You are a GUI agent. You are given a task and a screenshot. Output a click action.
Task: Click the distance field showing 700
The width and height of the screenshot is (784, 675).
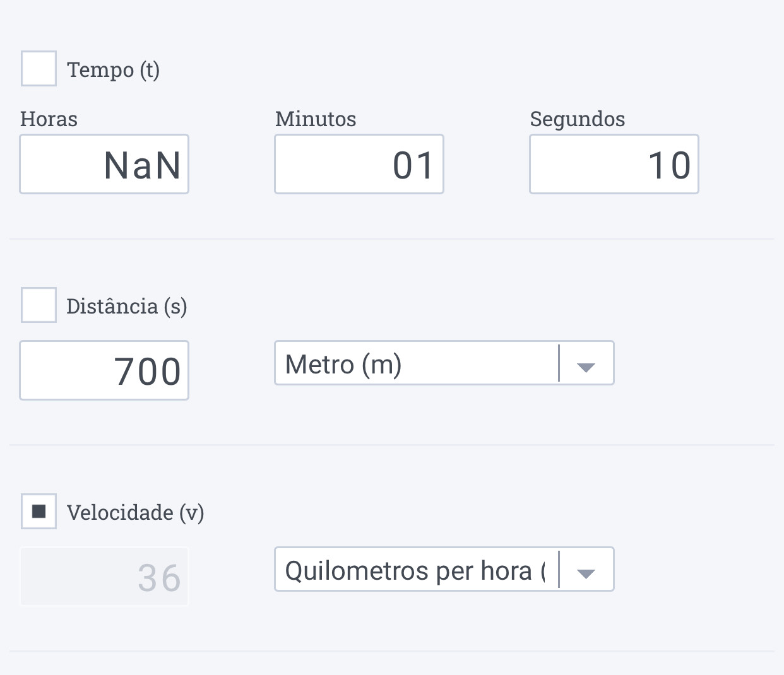point(104,370)
